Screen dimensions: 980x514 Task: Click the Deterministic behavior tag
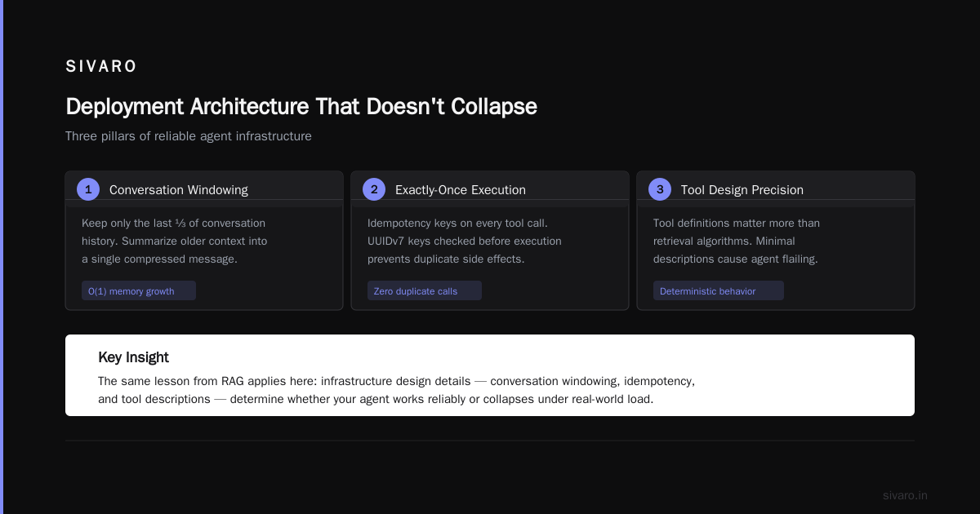click(719, 290)
